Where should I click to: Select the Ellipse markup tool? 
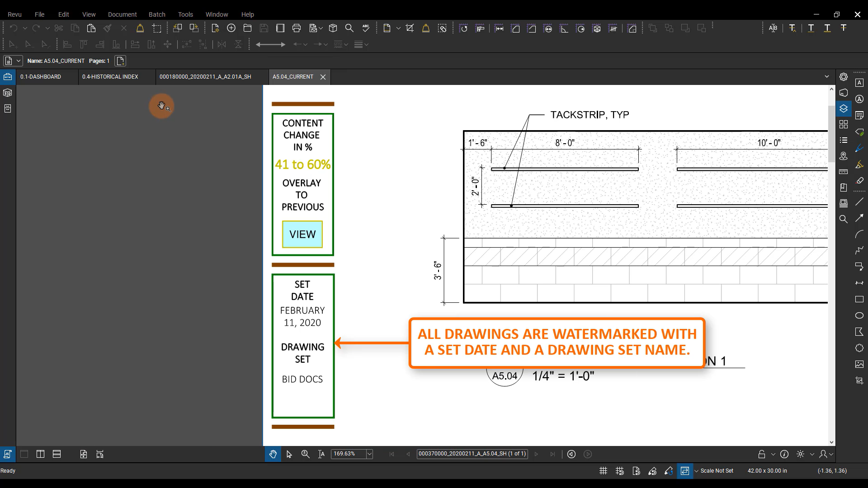(x=859, y=315)
